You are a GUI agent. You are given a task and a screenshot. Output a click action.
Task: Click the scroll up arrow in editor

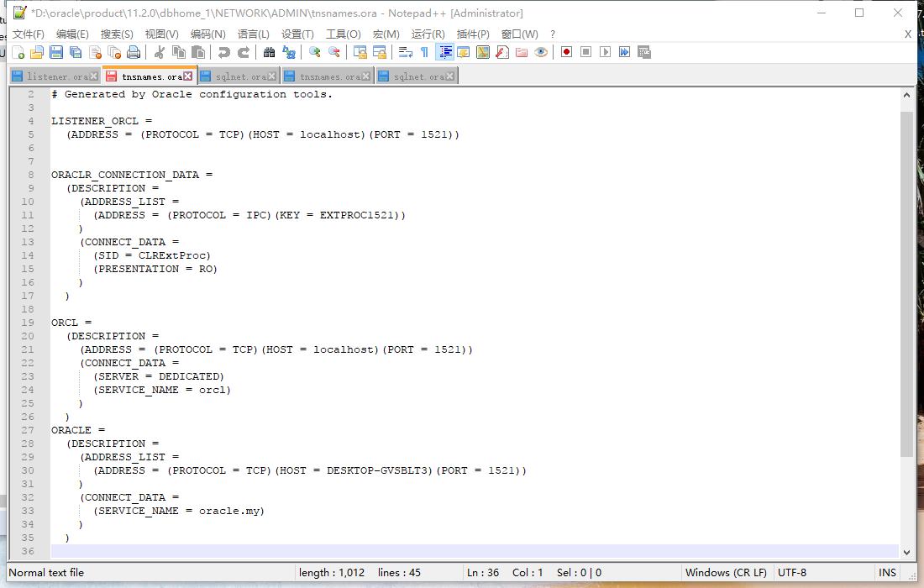pos(906,95)
